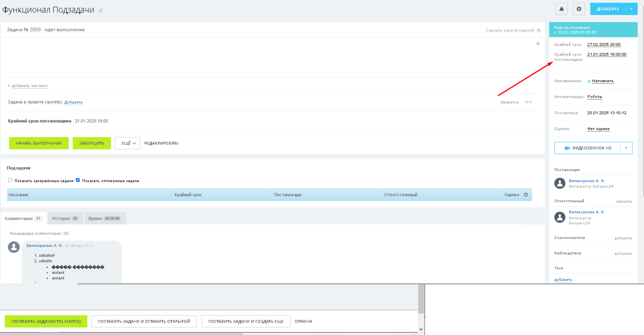Click the Роботы automation link
644x335 pixels.
[x=595, y=97]
